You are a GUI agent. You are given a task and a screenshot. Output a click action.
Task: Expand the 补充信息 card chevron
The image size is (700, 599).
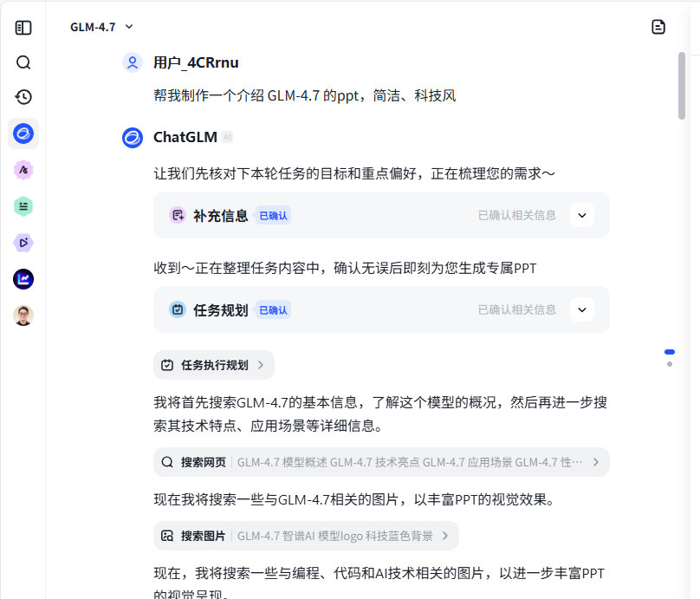[x=582, y=215]
